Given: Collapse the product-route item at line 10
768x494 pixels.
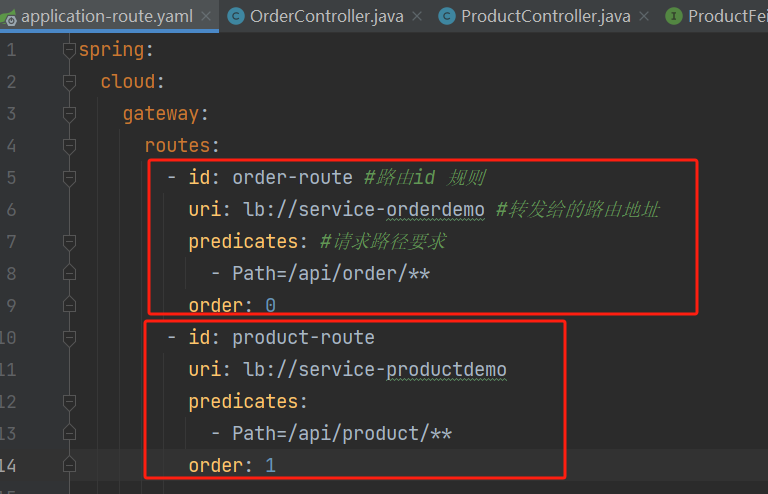Looking at the screenshot, I should coord(70,338).
